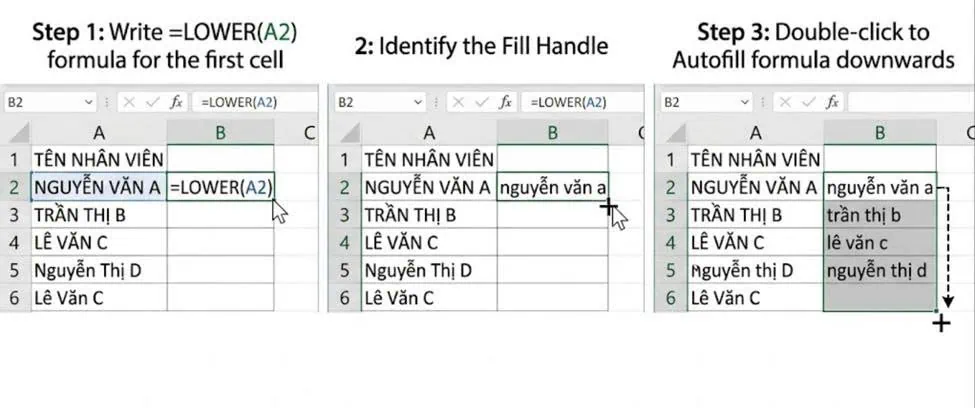Click the fill handle on cell B2 in middle sheet
The image size is (975, 408).
coord(608,200)
